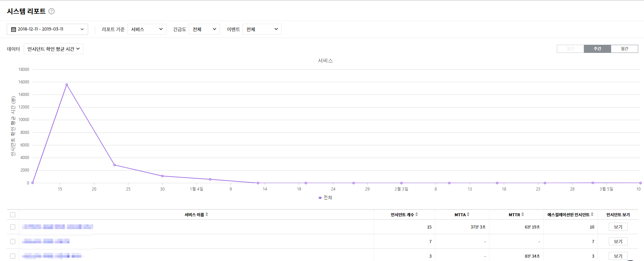Click the MTTA column sort icon
Screen dimensions: 644x261
pos(468,215)
